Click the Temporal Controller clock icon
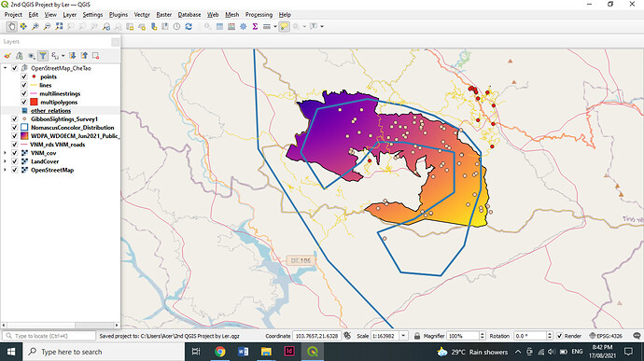Viewport: 644px width, 361px height. (176, 27)
